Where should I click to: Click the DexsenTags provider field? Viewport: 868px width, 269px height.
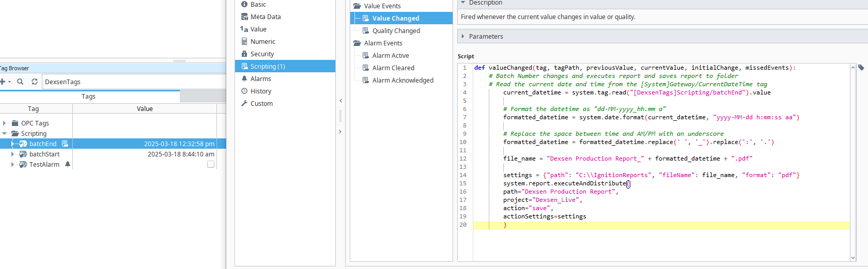click(134, 82)
